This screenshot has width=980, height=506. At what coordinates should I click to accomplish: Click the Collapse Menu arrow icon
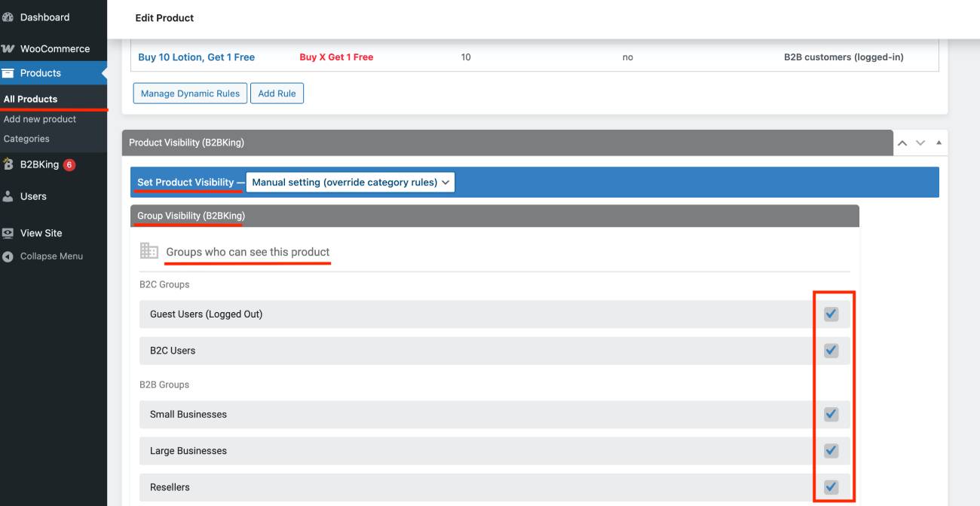(x=8, y=256)
